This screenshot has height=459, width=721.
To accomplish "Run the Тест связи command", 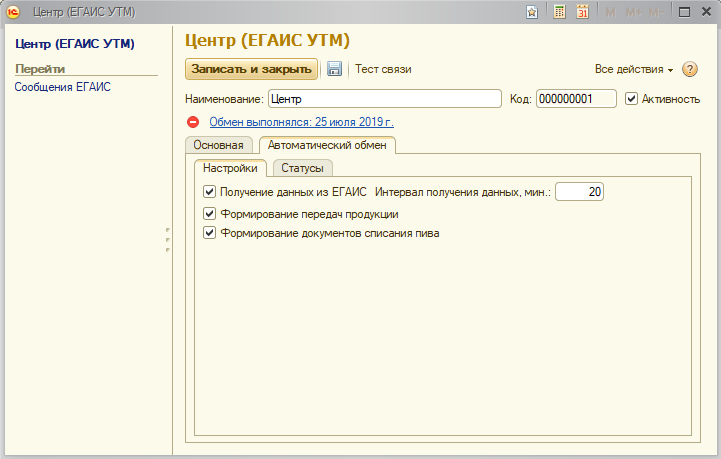I will [383, 69].
